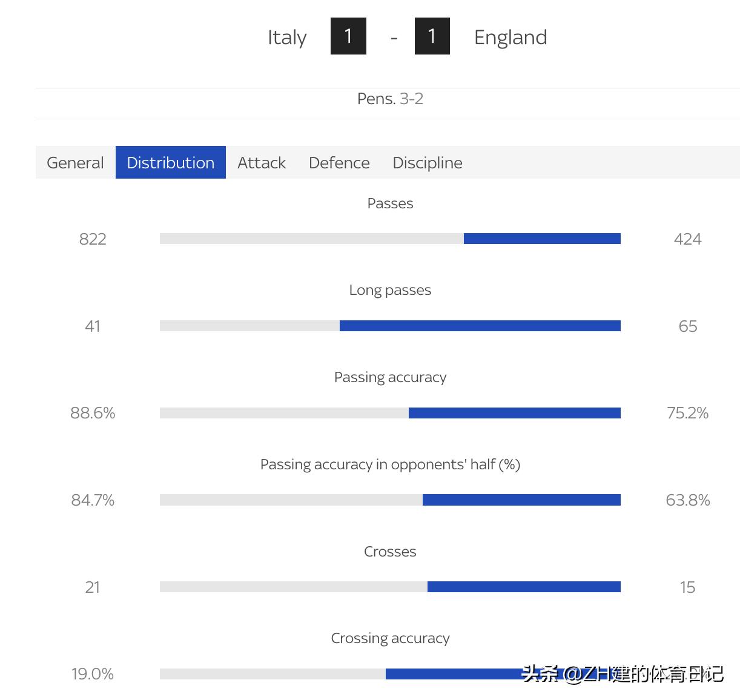Open the Attack stats tab
This screenshot has width=740, height=700.
pos(262,163)
